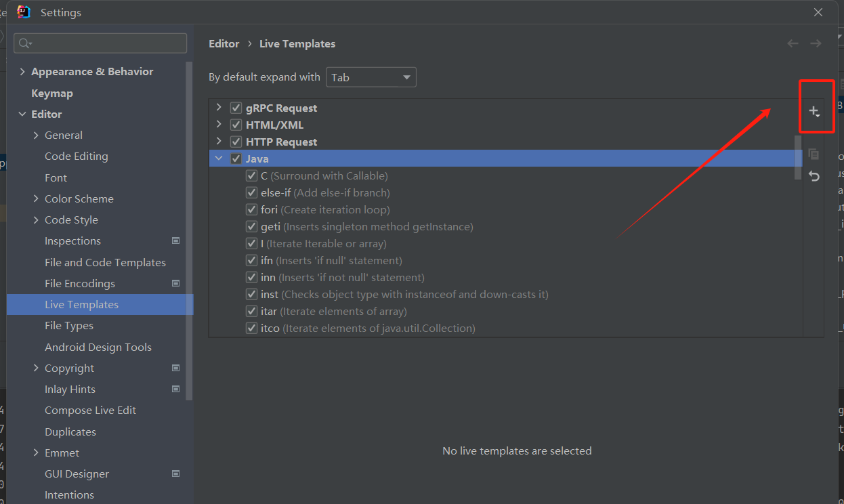The width and height of the screenshot is (844, 504).
Task: Click the revert changes undo icon
Action: click(x=814, y=176)
